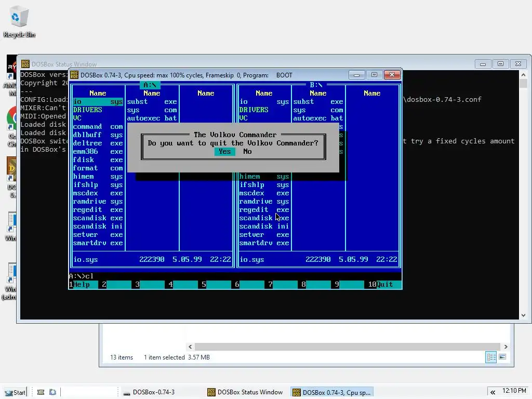The height and width of the screenshot is (399, 532).
Task: Select the VC directory in the A:\ panel
Action: pos(77,118)
